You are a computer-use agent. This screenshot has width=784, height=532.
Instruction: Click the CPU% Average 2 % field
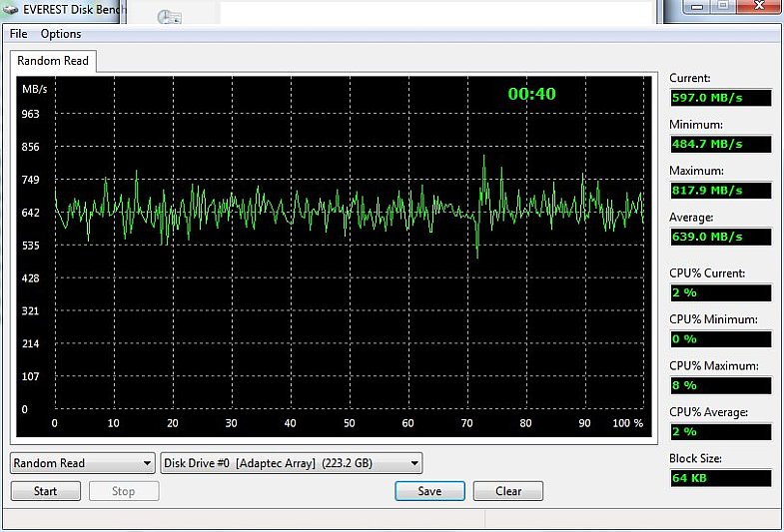click(x=721, y=431)
